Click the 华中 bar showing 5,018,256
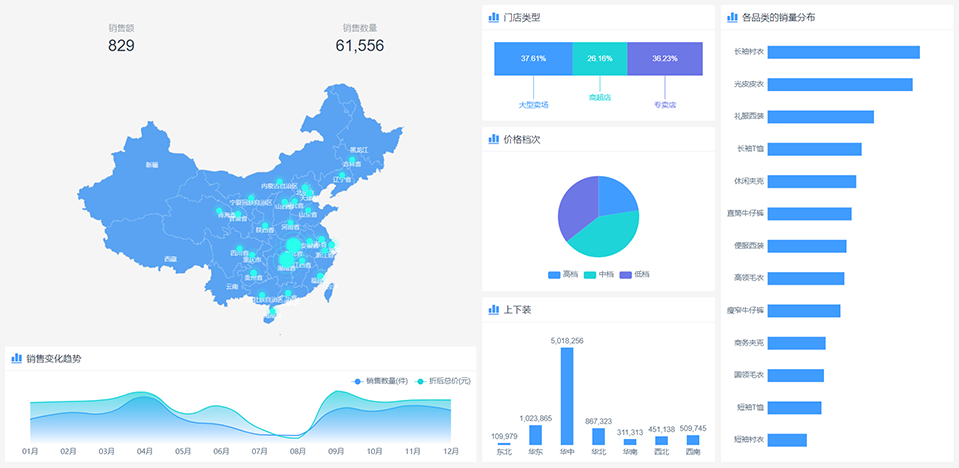This screenshot has width=959, height=468. click(x=567, y=396)
